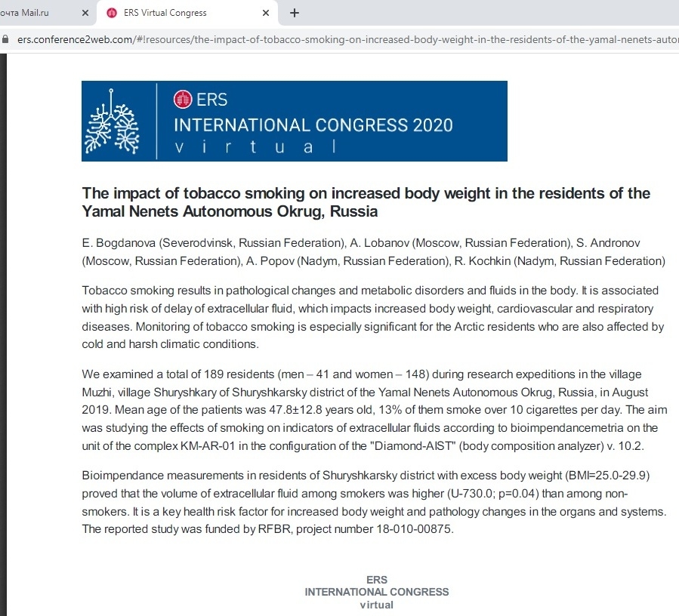Click the footer 'virtual' text

pyautogui.click(x=377, y=605)
